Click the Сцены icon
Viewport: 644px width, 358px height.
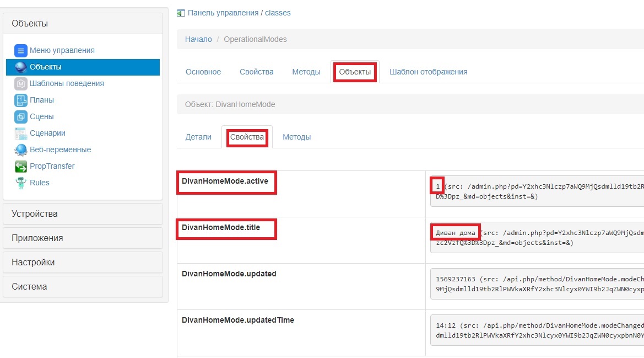point(20,117)
